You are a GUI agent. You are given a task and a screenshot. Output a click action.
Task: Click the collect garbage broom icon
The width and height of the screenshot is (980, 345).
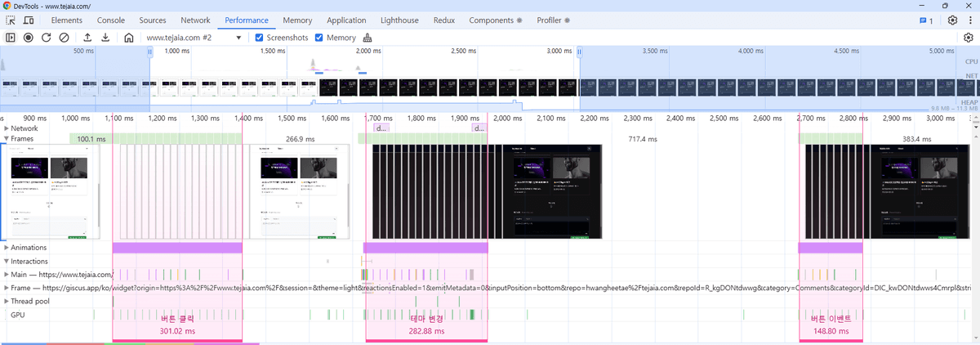367,38
